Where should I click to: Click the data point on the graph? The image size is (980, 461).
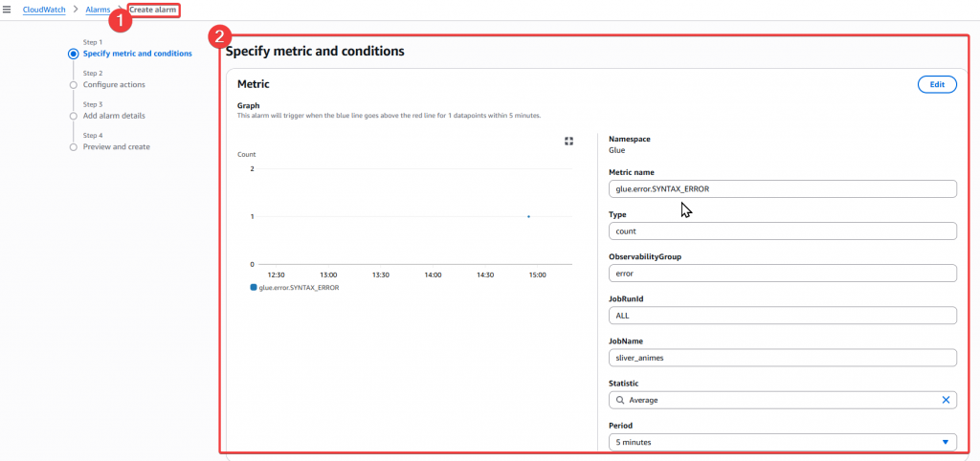point(528,216)
